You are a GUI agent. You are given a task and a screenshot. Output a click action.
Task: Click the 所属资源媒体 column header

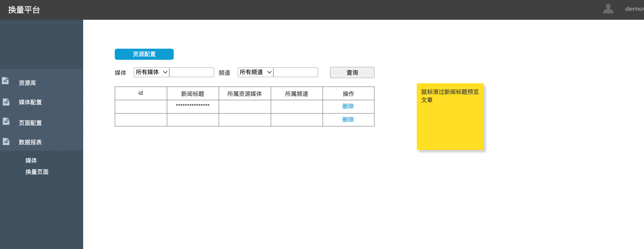(245, 94)
